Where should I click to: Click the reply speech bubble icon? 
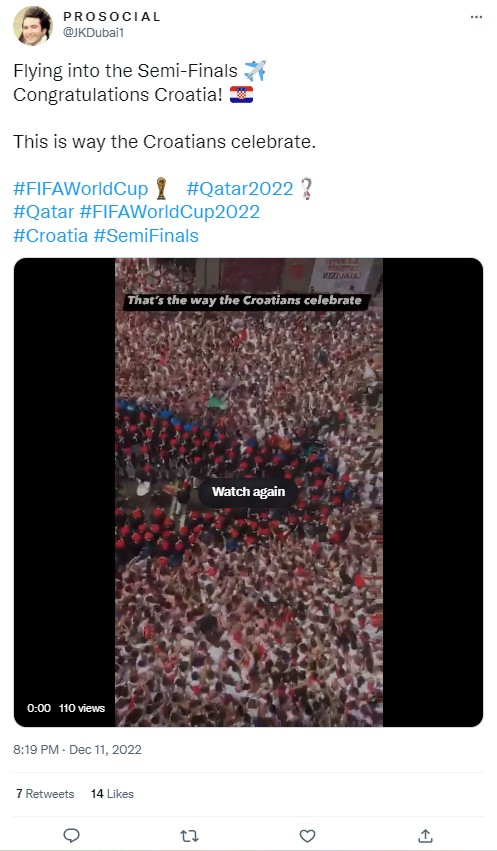[x=71, y=835]
